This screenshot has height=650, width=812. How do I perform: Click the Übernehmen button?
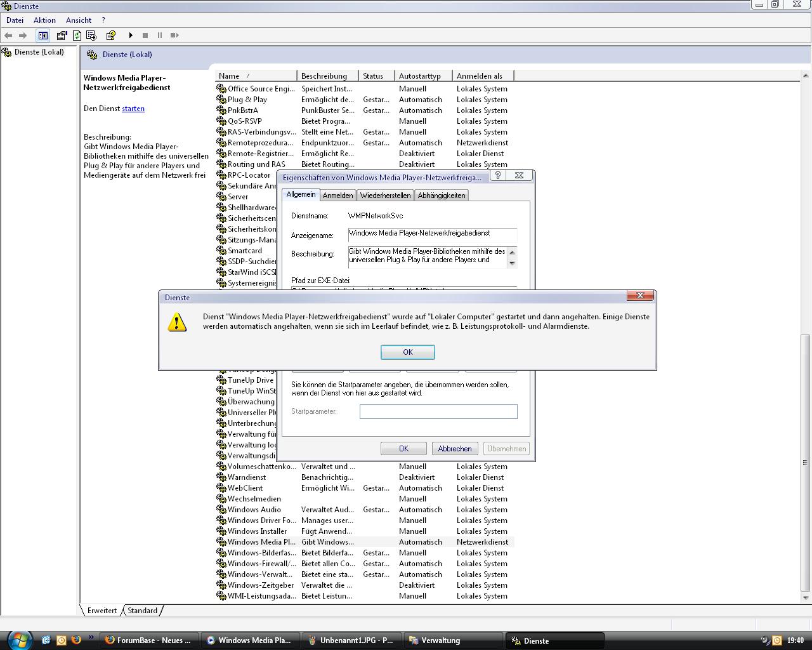coord(506,449)
